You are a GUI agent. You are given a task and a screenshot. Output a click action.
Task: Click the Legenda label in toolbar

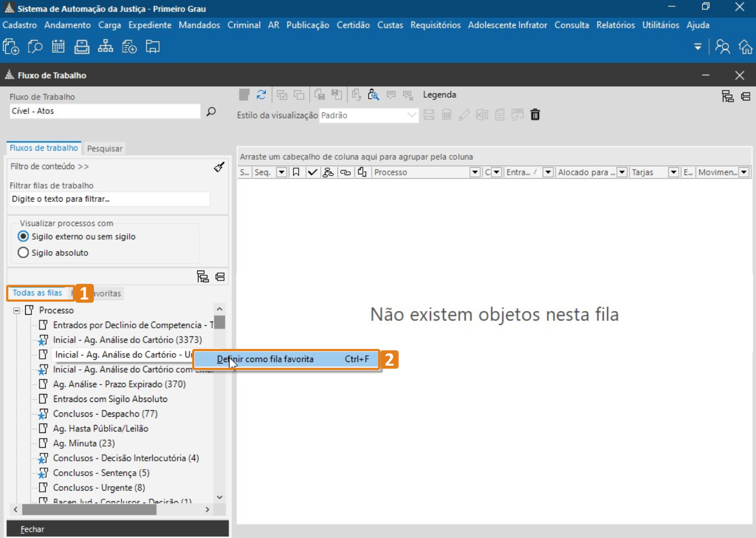[x=439, y=95]
